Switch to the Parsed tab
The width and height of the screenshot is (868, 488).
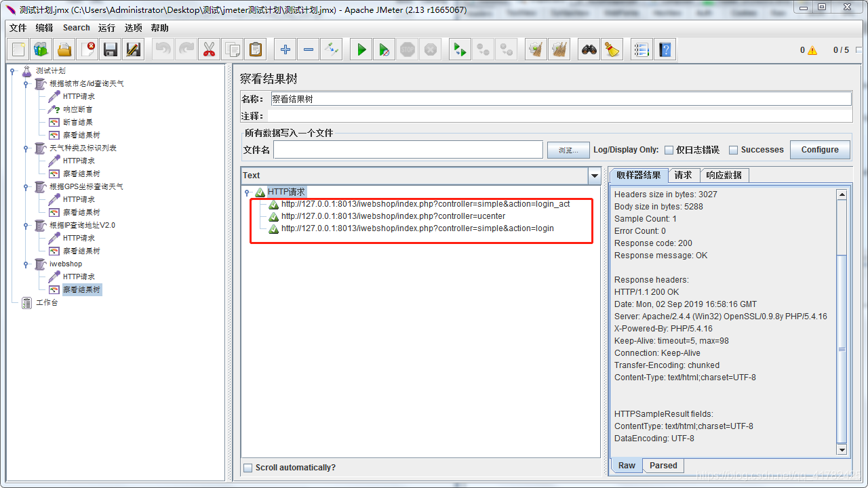coord(663,466)
